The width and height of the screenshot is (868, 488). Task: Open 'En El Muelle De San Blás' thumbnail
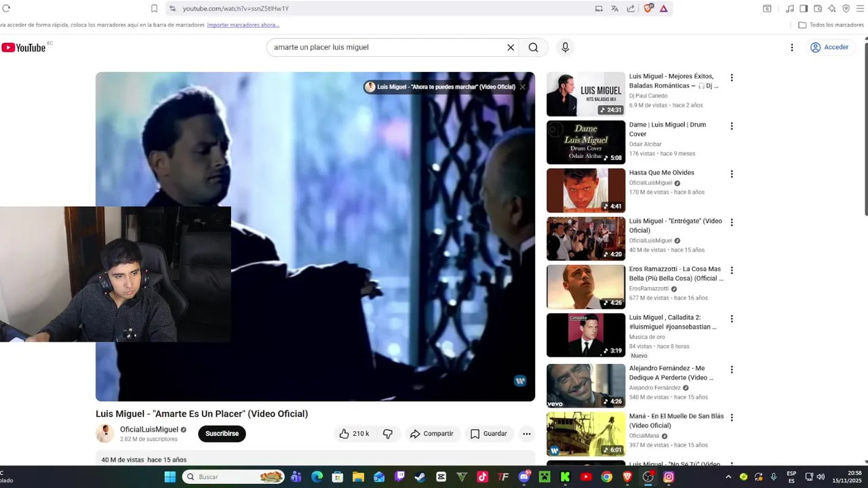(x=586, y=434)
